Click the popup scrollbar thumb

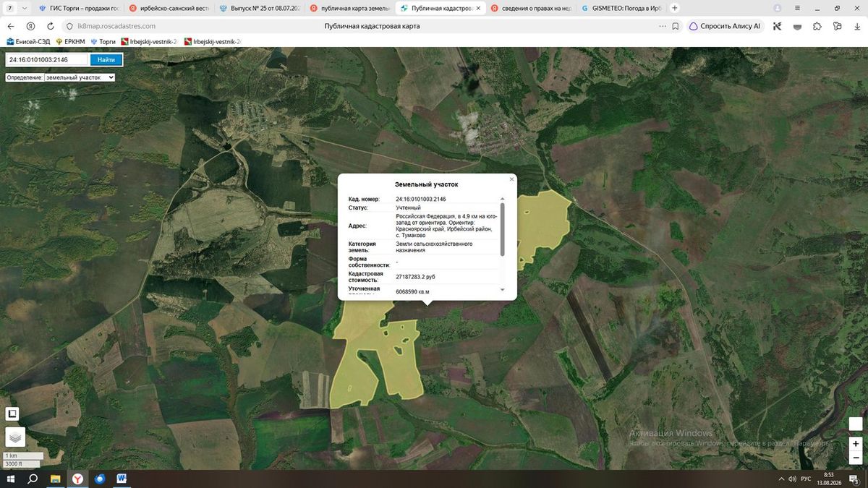point(503,228)
